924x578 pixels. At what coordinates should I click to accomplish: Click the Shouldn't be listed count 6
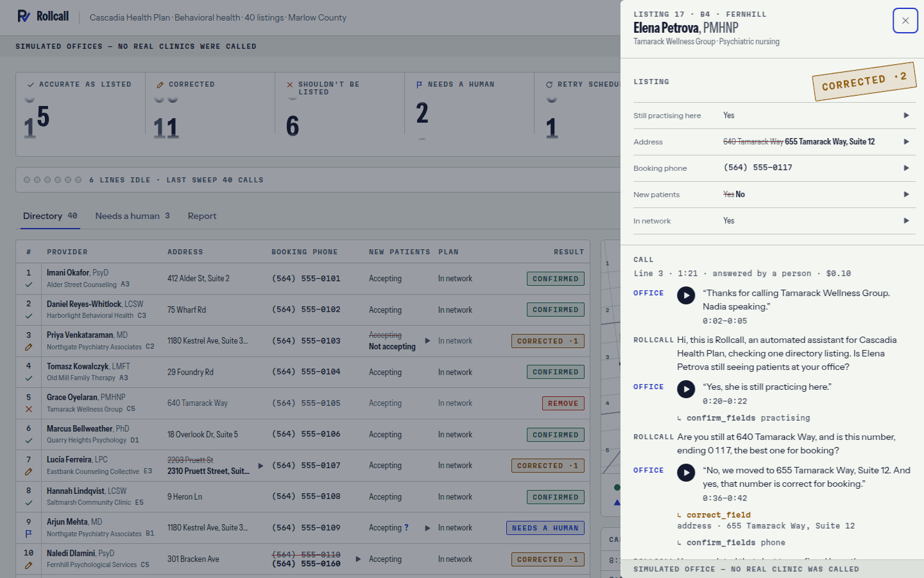pyautogui.click(x=293, y=127)
